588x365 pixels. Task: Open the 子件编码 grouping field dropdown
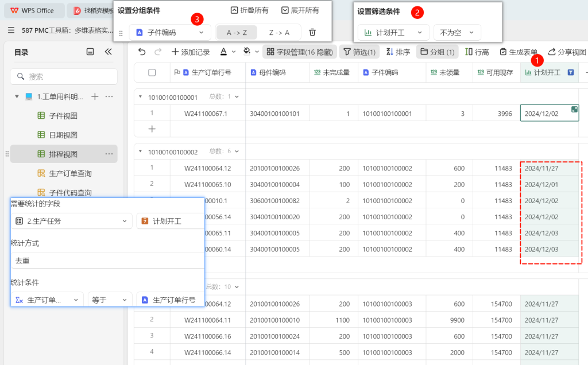(170, 33)
